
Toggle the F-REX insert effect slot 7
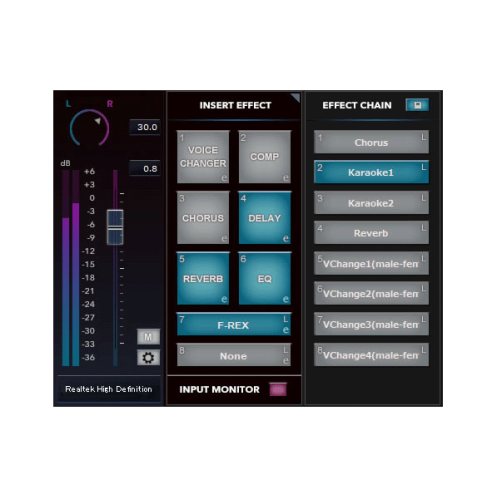[x=234, y=324]
